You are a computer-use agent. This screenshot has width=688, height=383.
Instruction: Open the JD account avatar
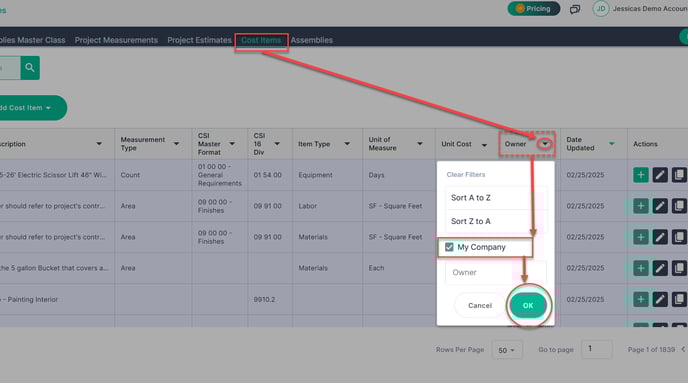pyautogui.click(x=601, y=9)
